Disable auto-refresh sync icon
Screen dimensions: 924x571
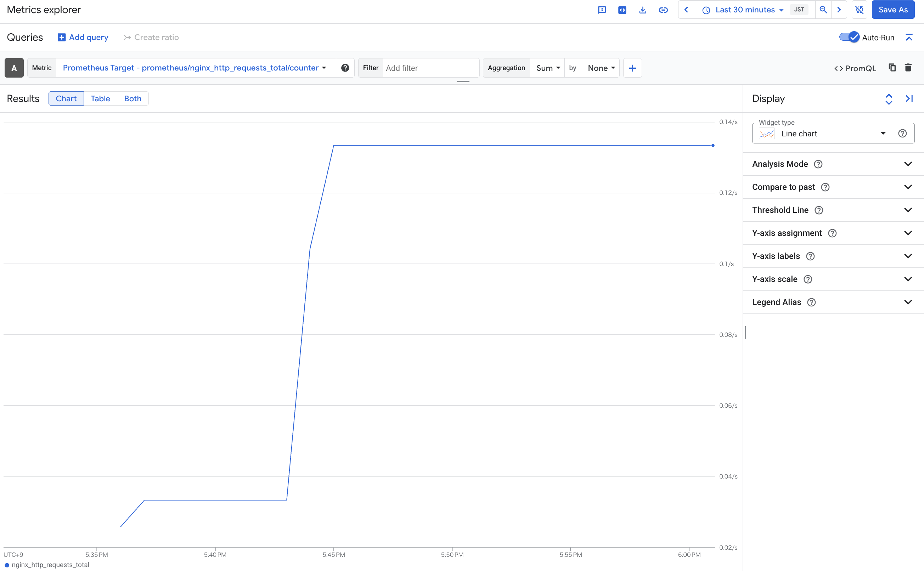860,10
